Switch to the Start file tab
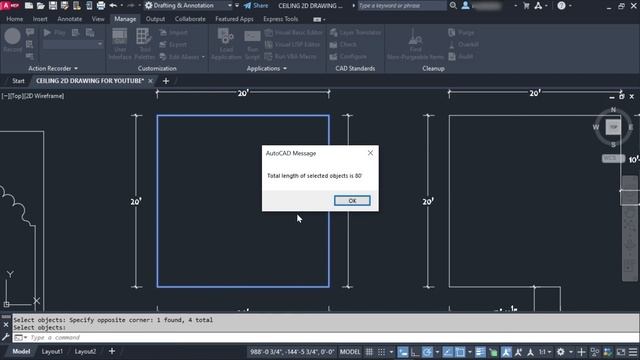Image resolution: width=640 pixels, height=360 pixels. click(18, 81)
